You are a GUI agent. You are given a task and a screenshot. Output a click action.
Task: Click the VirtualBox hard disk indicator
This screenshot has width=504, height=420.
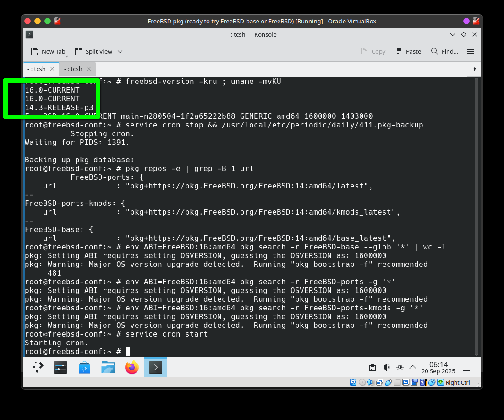tap(353, 382)
